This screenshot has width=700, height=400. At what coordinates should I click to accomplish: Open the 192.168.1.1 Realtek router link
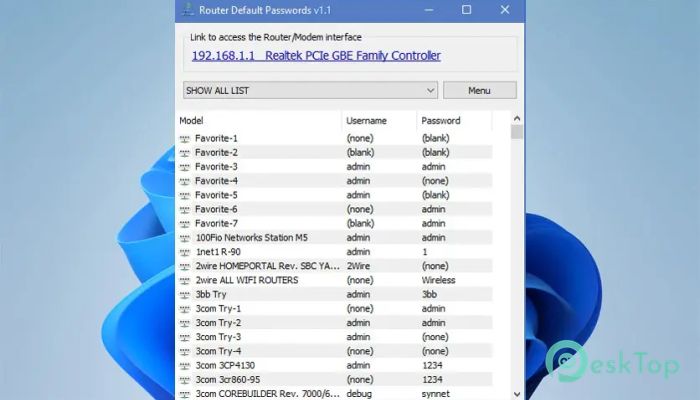316,56
